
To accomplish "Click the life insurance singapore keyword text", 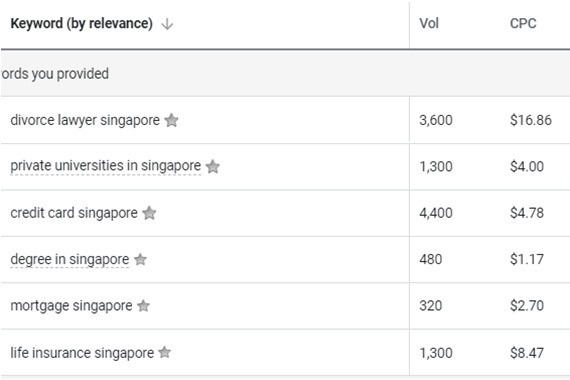I will [x=82, y=353].
